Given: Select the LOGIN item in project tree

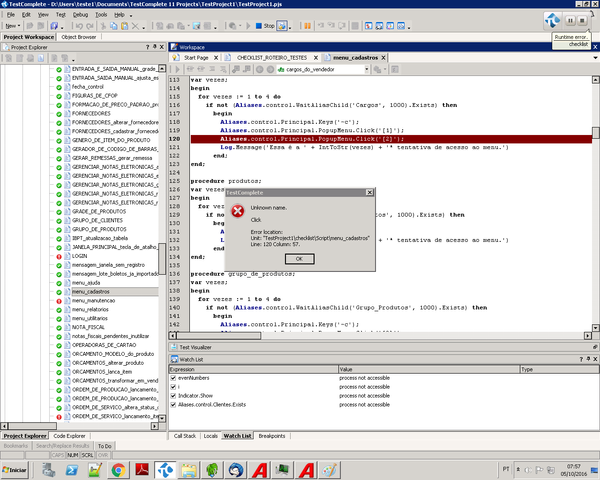Looking at the screenshot, I should (80, 255).
